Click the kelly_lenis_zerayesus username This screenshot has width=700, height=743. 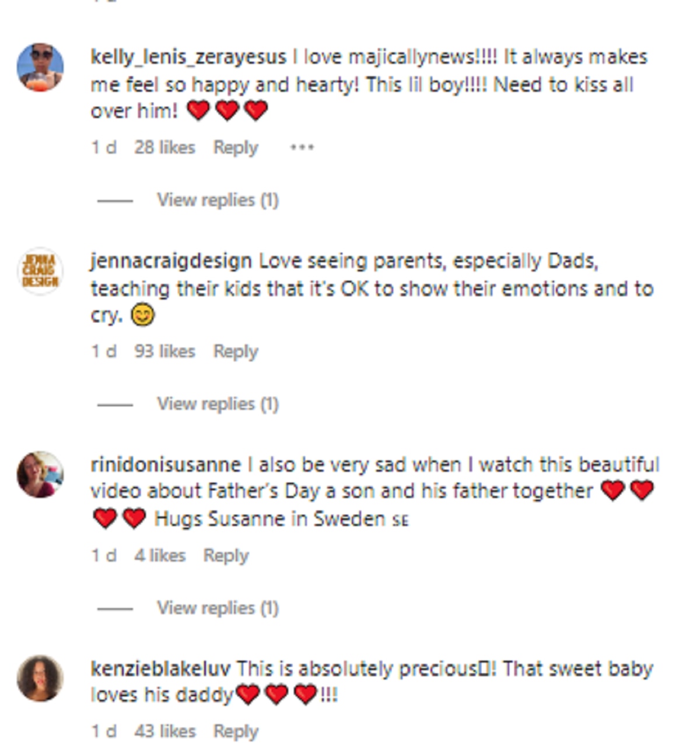(188, 57)
